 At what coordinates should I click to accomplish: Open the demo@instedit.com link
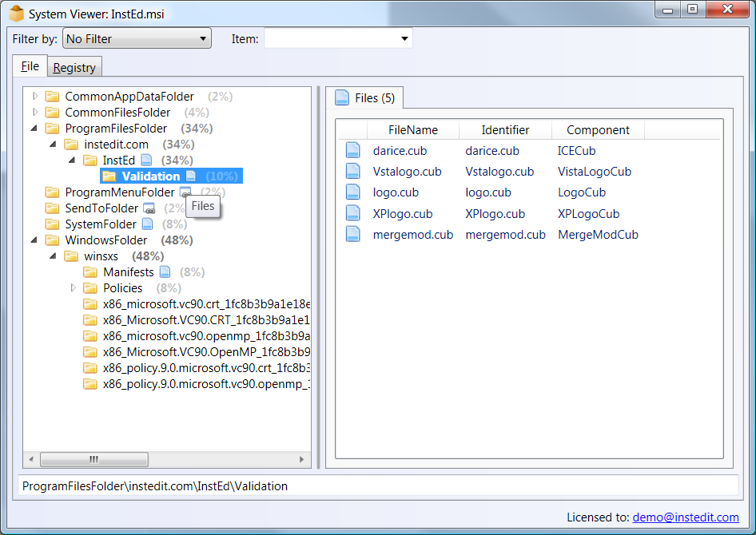(x=686, y=517)
